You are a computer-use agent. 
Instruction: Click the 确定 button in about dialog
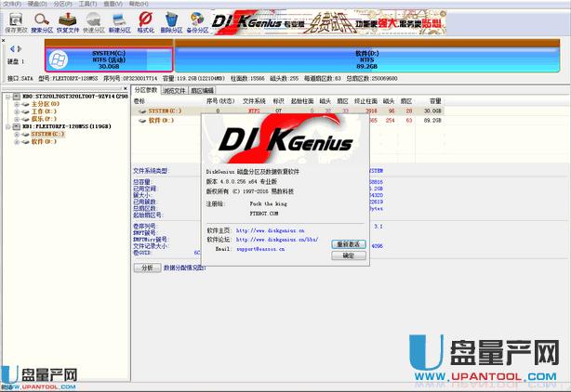[348, 255]
